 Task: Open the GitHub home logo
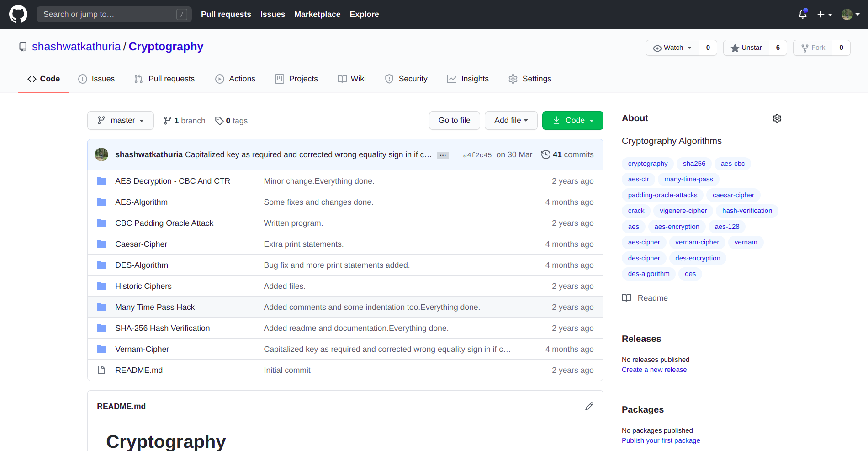pyautogui.click(x=18, y=14)
